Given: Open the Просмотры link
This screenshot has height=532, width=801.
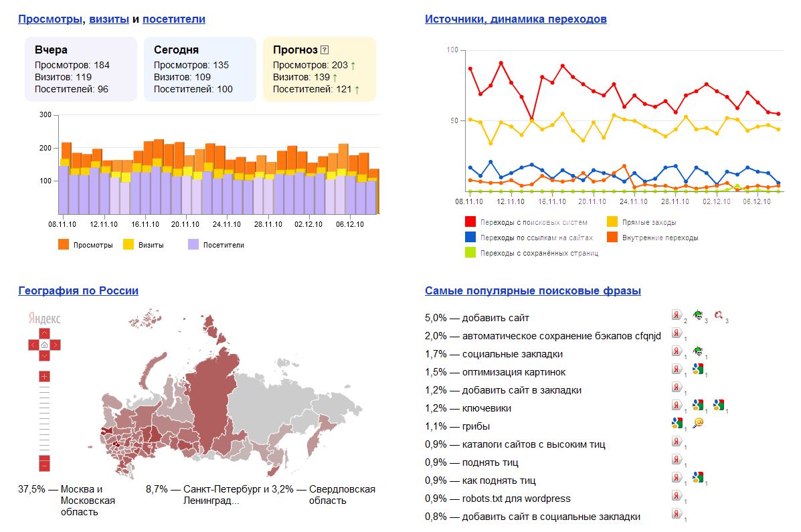Looking at the screenshot, I should pos(50,19).
